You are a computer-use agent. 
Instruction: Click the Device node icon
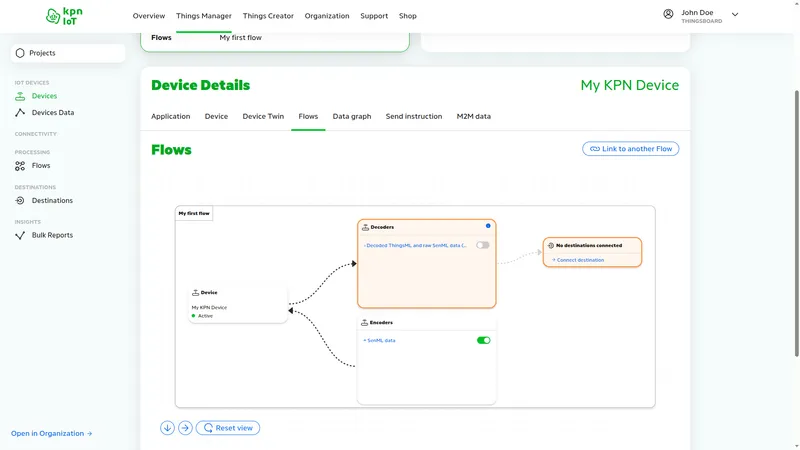point(195,293)
